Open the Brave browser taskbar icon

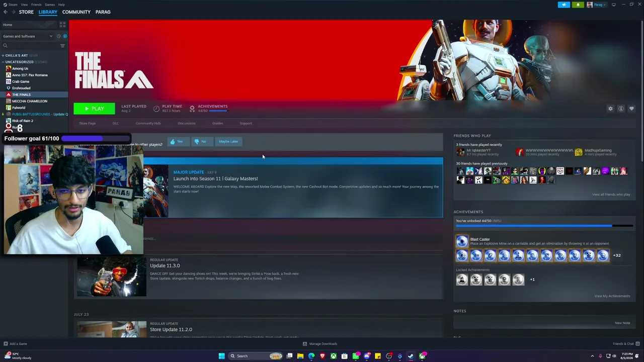pos(323,356)
